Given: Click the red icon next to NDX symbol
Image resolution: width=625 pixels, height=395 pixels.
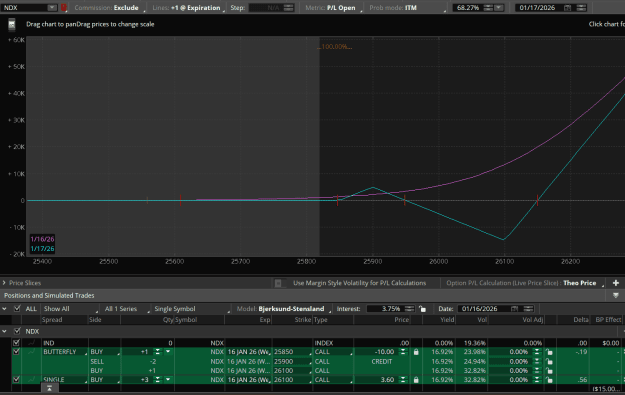Looking at the screenshot, I should pos(63,8).
